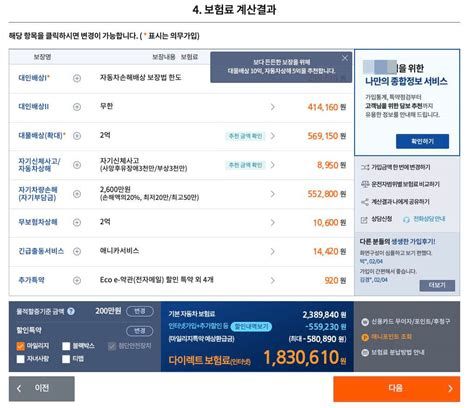
Task: Click the 보험료 분납방법 안내 icon
Action: [x=365, y=353]
